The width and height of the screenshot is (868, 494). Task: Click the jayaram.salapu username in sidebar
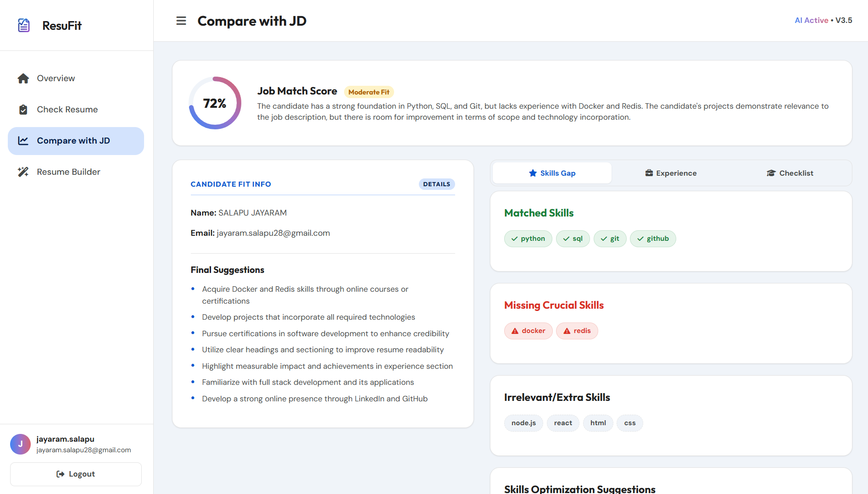click(65, 439)
